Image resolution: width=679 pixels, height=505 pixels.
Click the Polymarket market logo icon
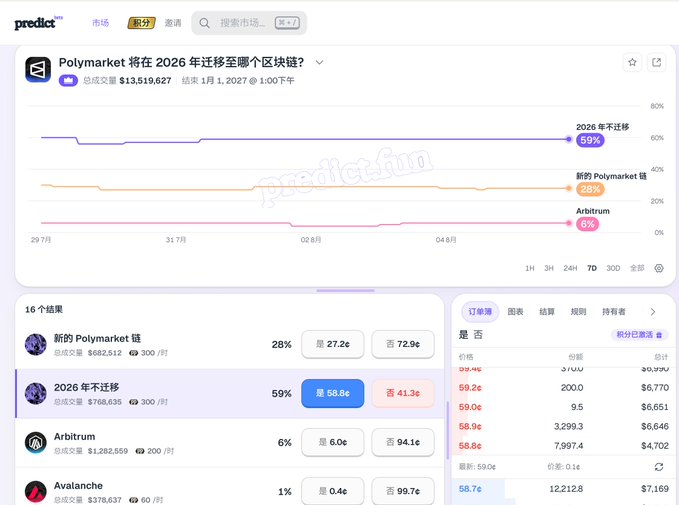pos(38,69)
